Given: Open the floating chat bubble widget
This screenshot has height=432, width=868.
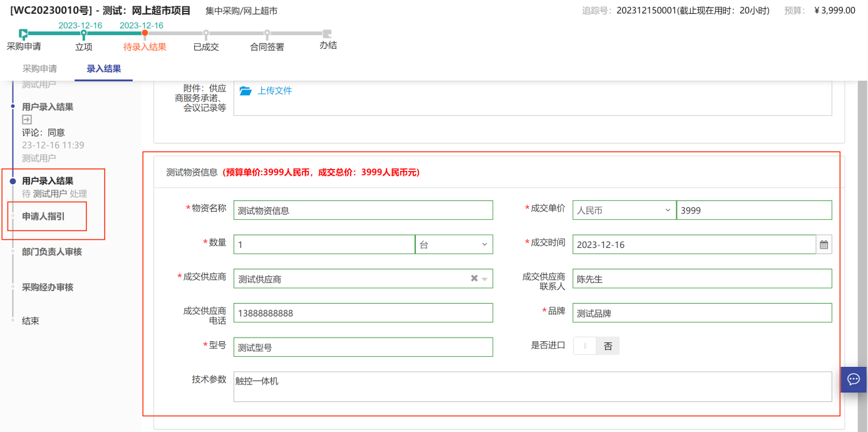Looking at the screenshot, I should pos(853,379).
